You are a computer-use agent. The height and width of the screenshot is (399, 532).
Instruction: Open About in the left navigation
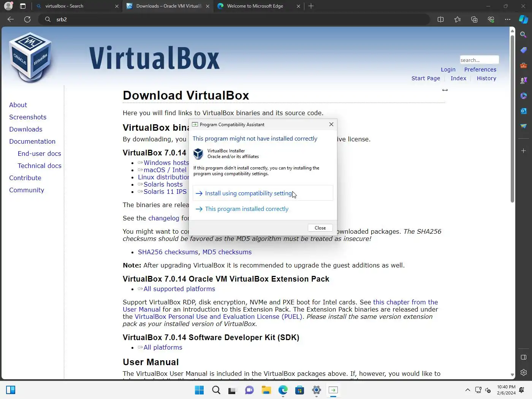coord(18,105)
